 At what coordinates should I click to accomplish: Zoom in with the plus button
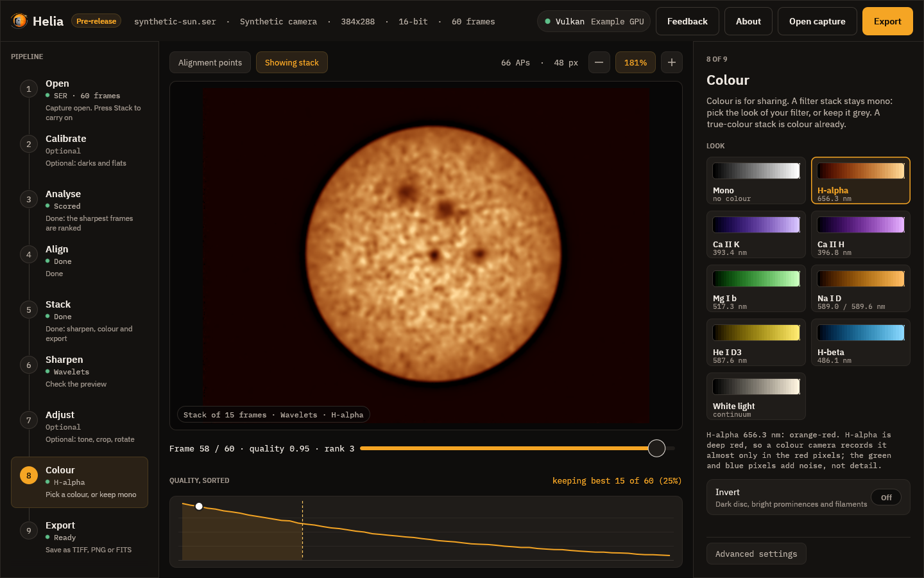point(671,62)
